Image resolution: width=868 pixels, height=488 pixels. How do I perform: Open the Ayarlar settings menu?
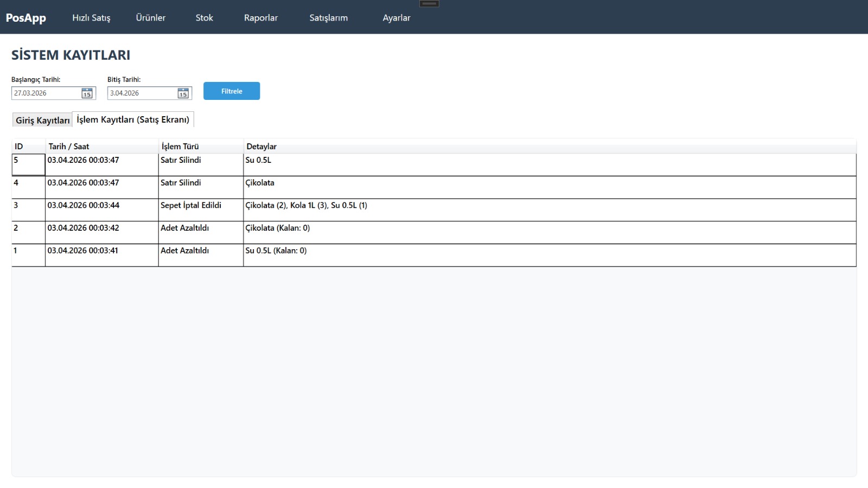[x=397, y=18]
